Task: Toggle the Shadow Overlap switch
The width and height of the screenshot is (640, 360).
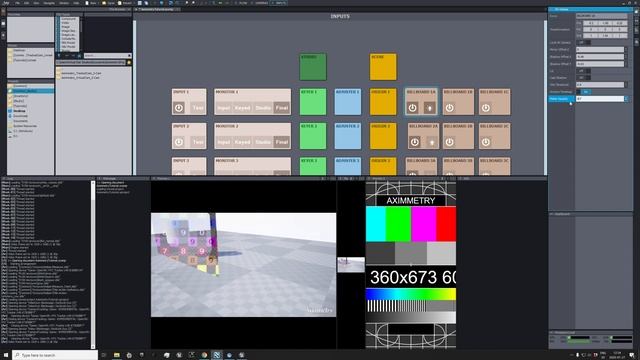Action: coord(583,92)
